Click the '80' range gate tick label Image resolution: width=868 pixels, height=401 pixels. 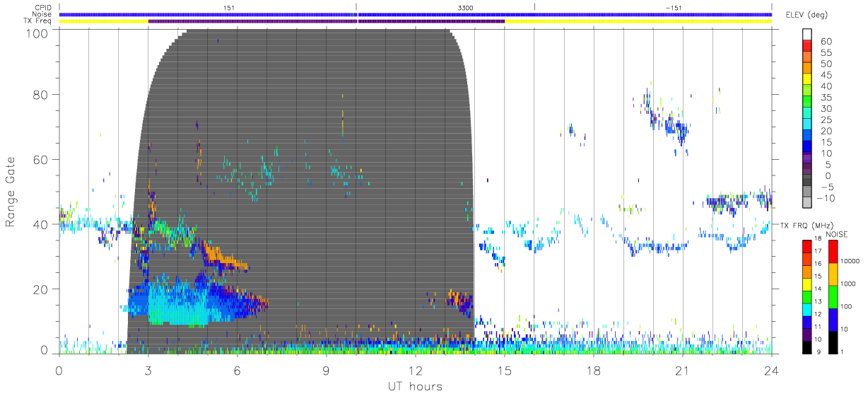coord(40,94)
